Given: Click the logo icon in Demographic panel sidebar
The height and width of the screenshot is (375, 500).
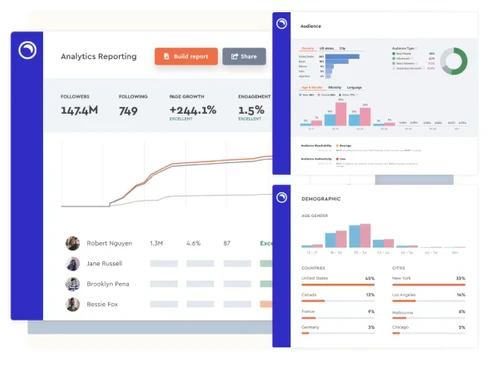Looking at the screenshot, I should tap(281, 197).
